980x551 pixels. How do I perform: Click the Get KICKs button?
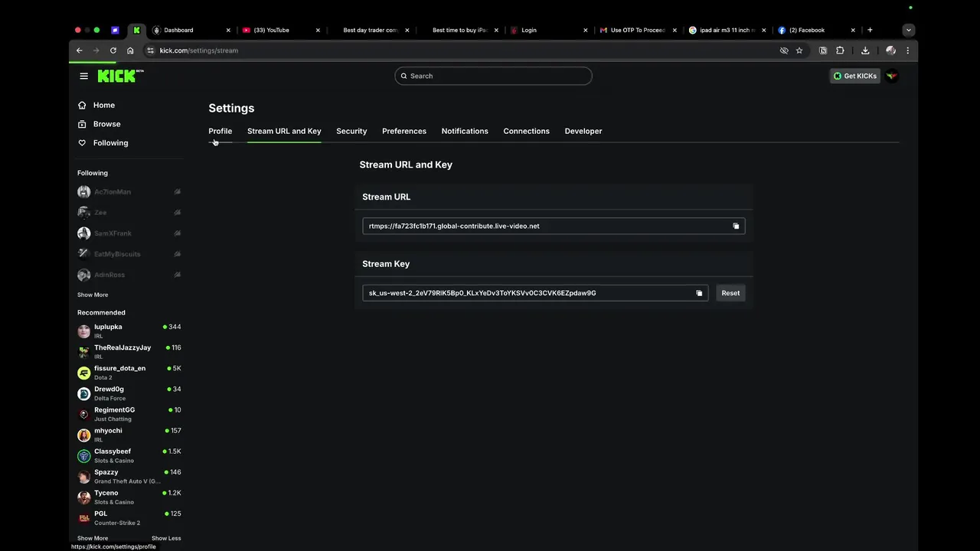(854, 76)
